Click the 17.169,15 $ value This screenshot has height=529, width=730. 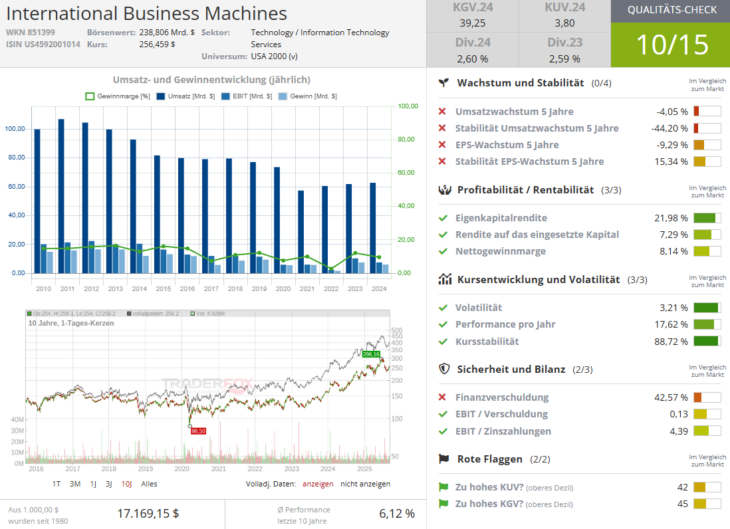coord(148,514)
